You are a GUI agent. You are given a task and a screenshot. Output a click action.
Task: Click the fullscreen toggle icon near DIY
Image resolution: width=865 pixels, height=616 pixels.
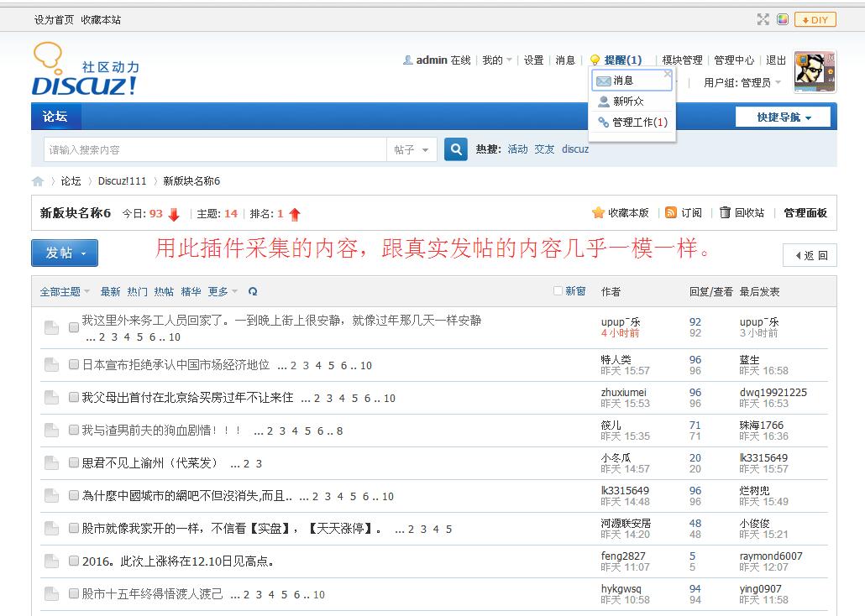click(763, 20)
